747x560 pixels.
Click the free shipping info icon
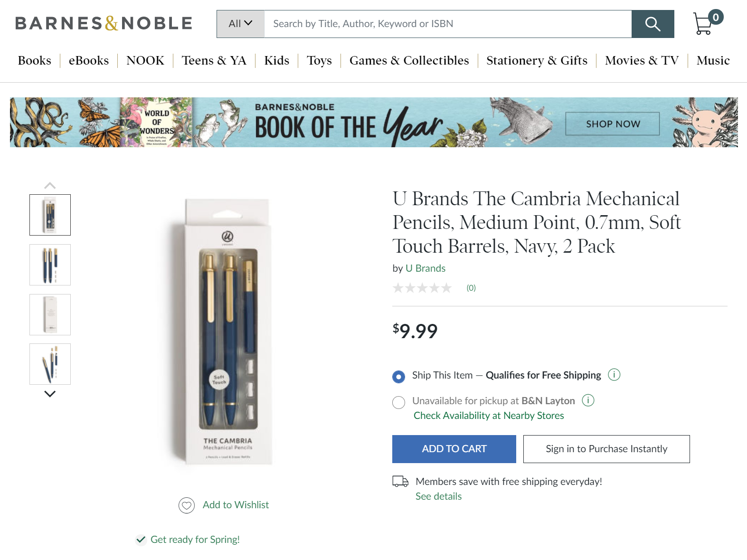pyautogui.click(x=614, y=375)
